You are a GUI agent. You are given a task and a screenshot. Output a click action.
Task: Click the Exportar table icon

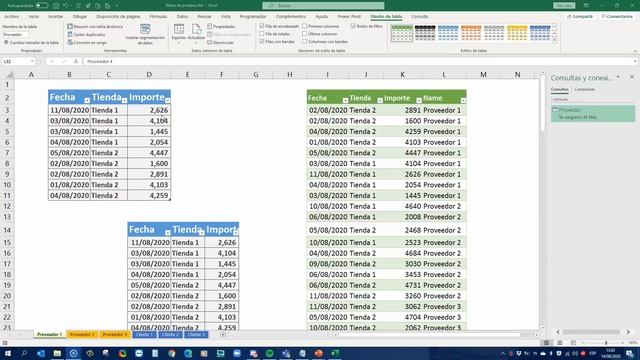179,29
